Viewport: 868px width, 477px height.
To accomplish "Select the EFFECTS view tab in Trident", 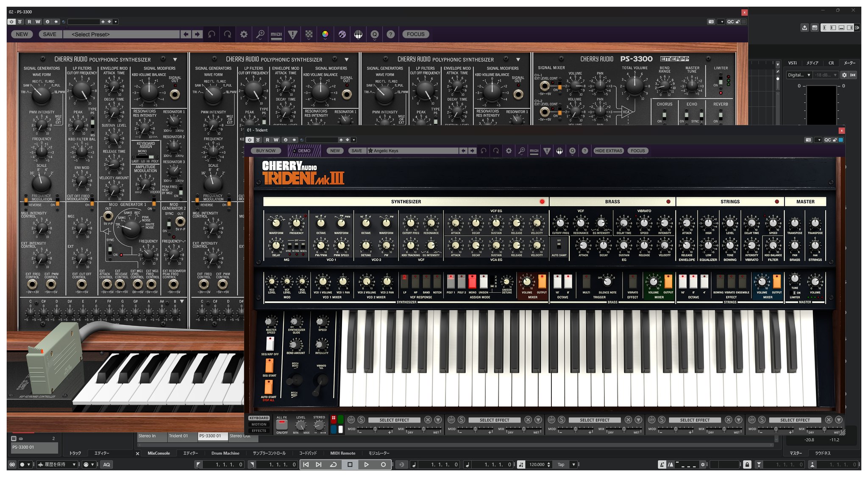I will pos(259,431).
